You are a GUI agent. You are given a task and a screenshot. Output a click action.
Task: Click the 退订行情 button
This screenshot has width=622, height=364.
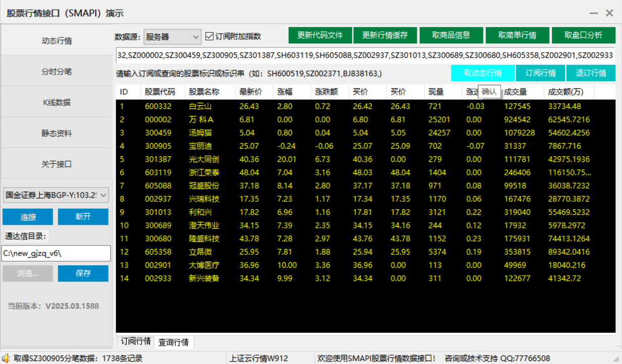(x=591, y=73)
